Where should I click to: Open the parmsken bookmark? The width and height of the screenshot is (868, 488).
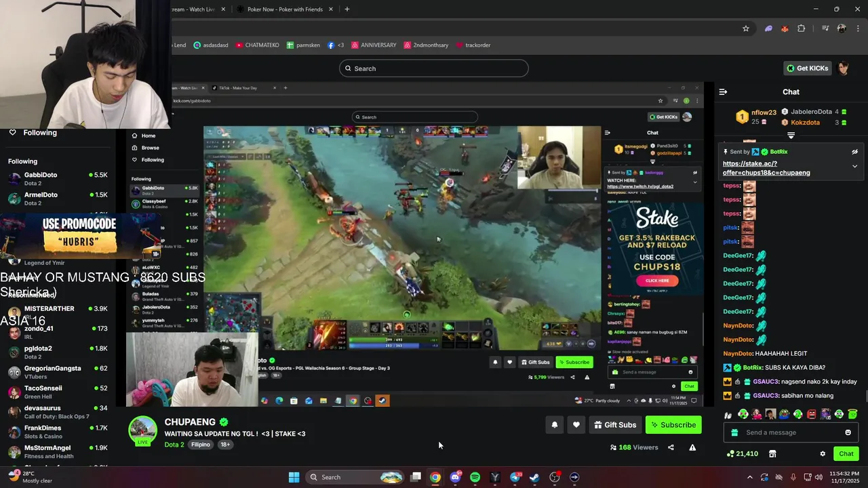[303, 45]
